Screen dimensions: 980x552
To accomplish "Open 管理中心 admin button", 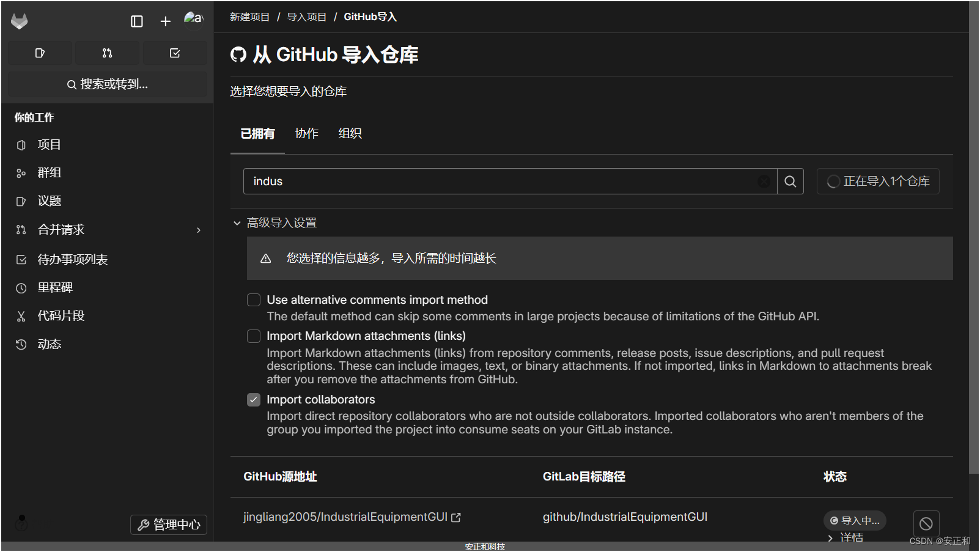I will 169,525.
